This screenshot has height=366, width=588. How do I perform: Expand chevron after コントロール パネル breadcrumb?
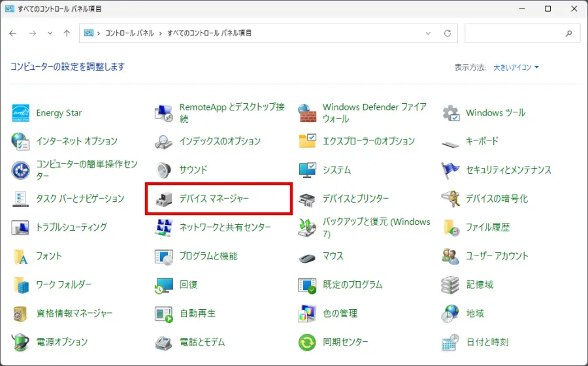[161, 33]
